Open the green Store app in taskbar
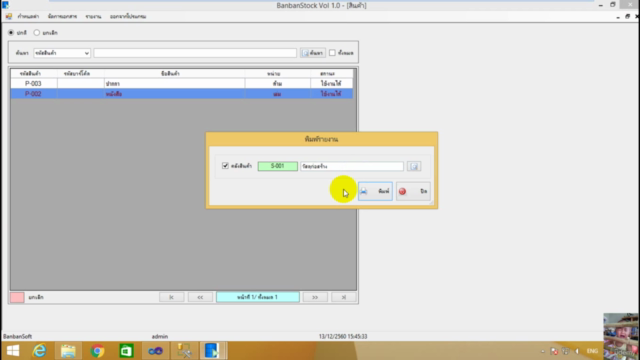Image resolution: width=640 pixels, height=360 pixels. (126, 351)
